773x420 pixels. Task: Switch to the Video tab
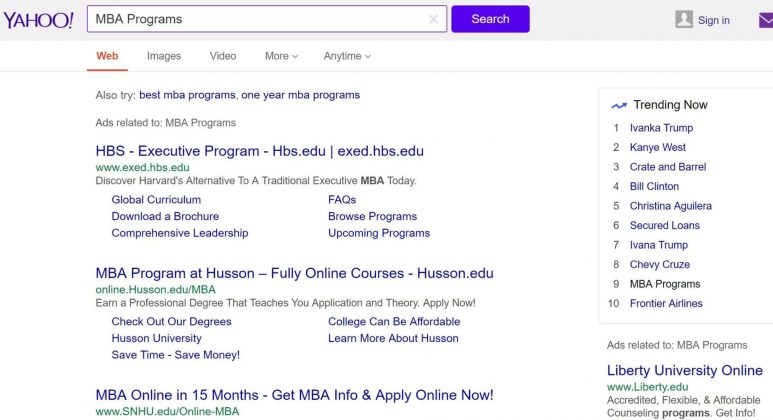point(223,56)
